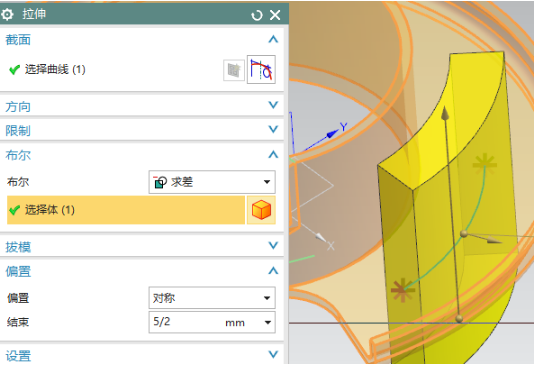Expand the 限制 section
Screen dimensions: 535x365
[273, 129]
